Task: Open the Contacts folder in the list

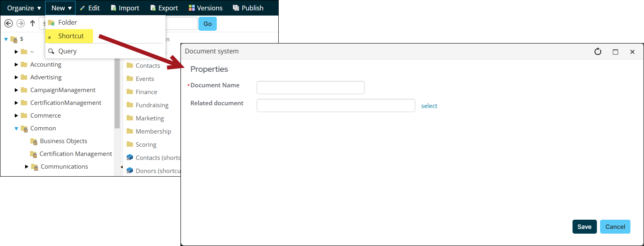Action: coord(148,66)
